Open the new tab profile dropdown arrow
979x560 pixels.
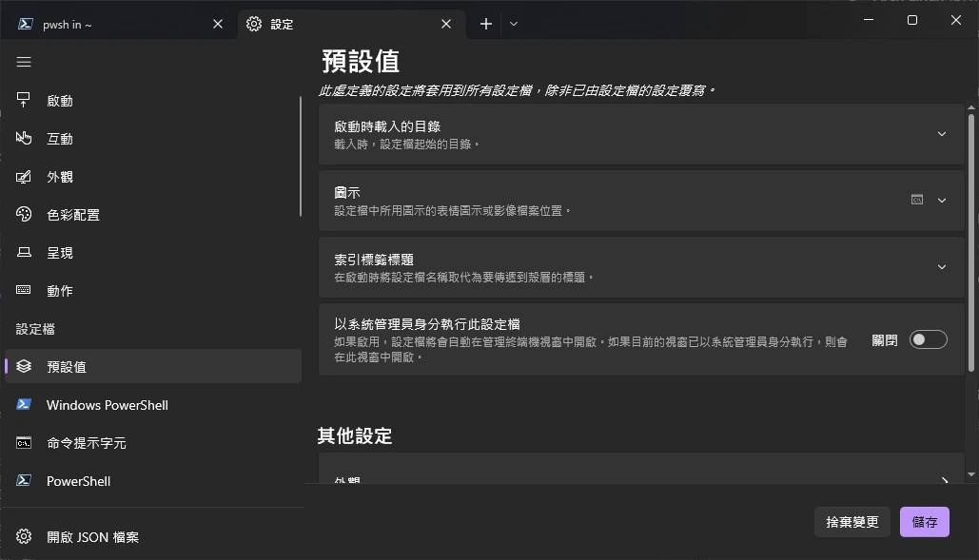tap(514, 24)
